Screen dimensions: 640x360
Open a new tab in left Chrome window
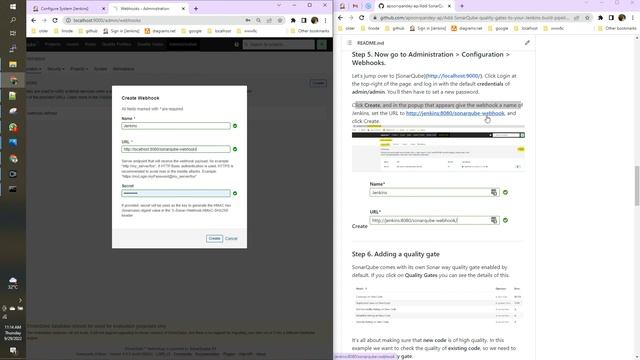tap(196, 9)
